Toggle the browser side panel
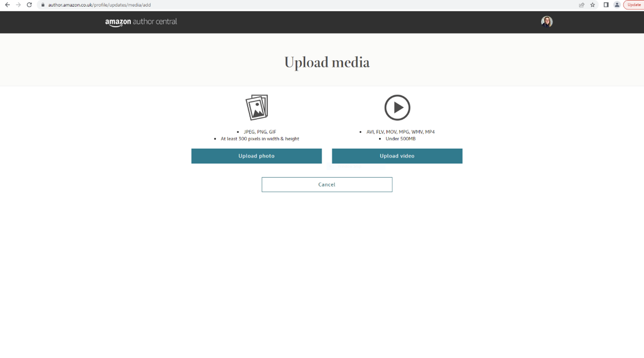Viewport: 644px width, 358px height. pos(606,5)
